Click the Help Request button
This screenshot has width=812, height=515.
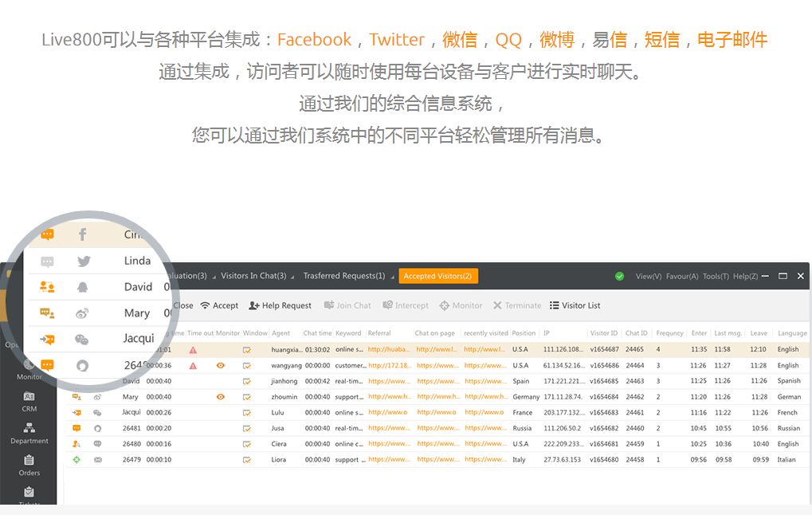280,305
